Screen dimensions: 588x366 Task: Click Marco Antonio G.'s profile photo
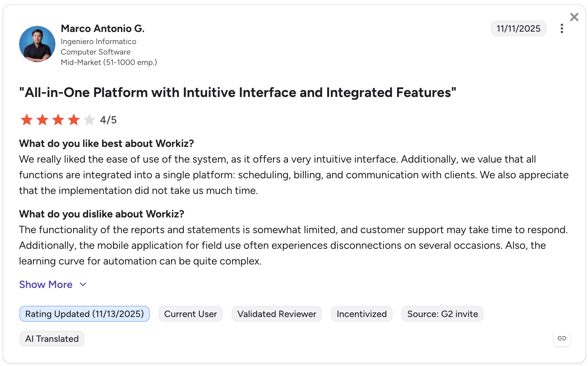point(37,44)
